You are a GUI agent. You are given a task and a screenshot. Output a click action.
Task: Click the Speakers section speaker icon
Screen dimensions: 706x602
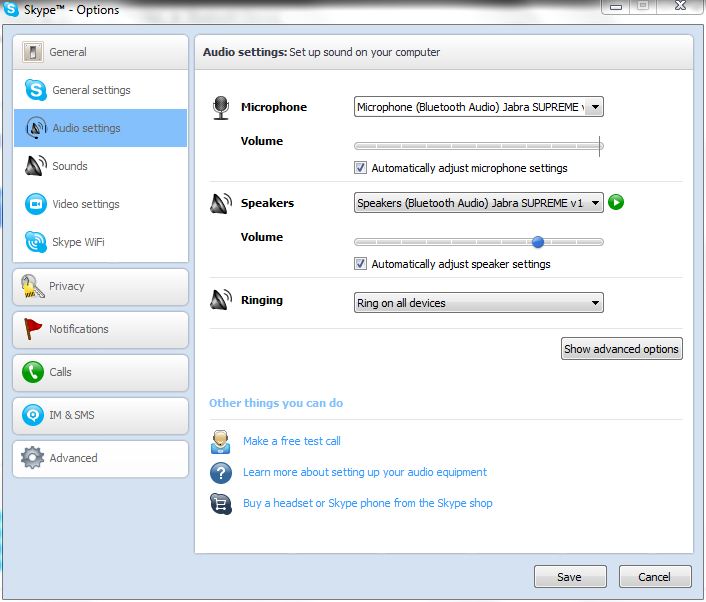click(221, 204)
